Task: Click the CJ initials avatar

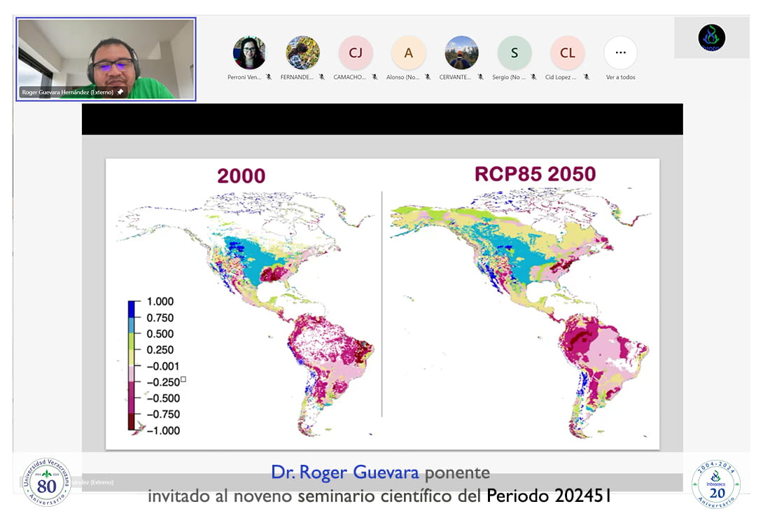Action: tap(356, 53)
